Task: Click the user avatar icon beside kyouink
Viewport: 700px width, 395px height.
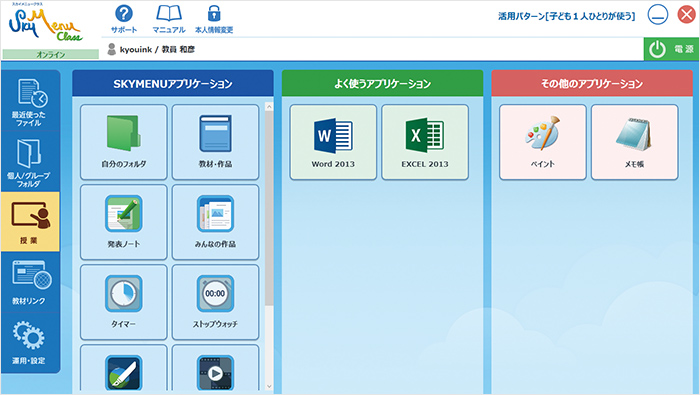Action: [x=112, y=49]
